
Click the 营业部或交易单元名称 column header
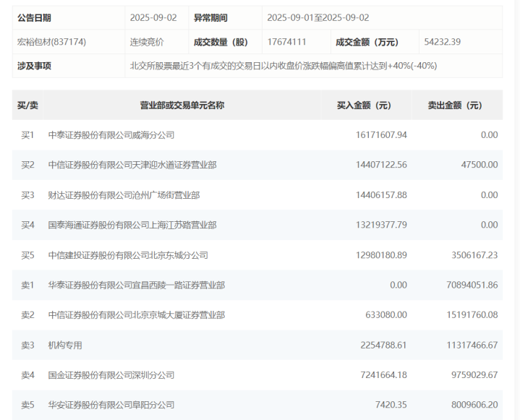click(182, 105)
